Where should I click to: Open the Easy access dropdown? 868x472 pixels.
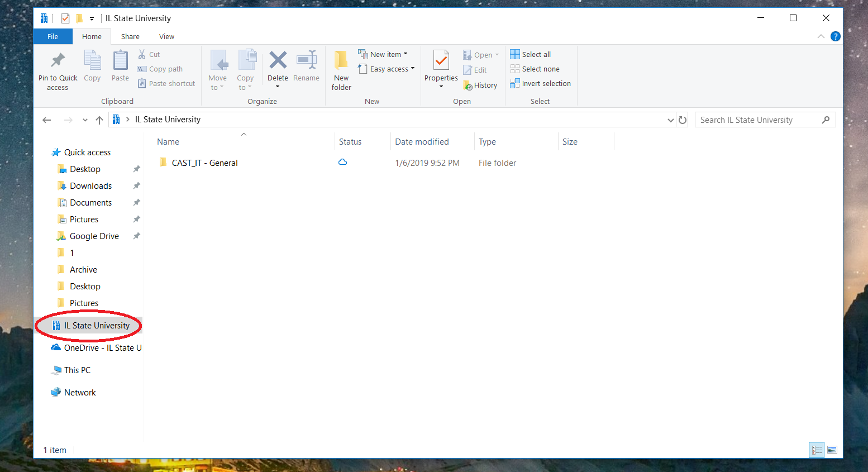pyautogui.click(x=387, y=69)
